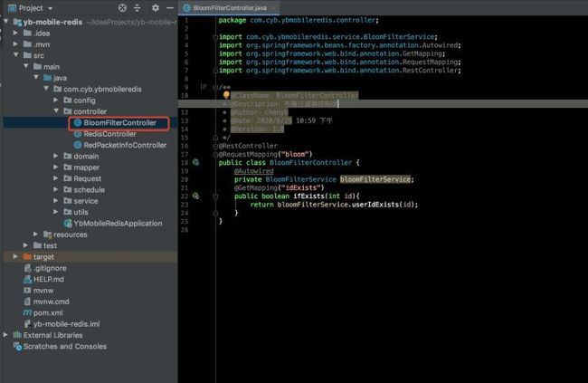Click the @RestController annotation

[x=248, y=146]
